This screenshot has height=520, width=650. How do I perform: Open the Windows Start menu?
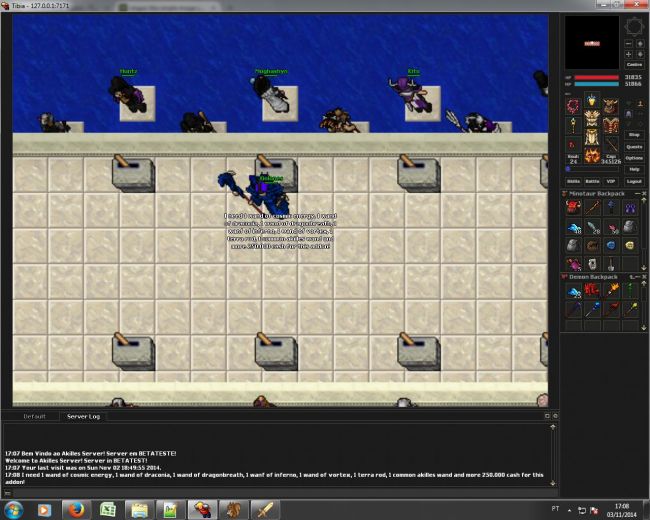(x=14, y=510)
